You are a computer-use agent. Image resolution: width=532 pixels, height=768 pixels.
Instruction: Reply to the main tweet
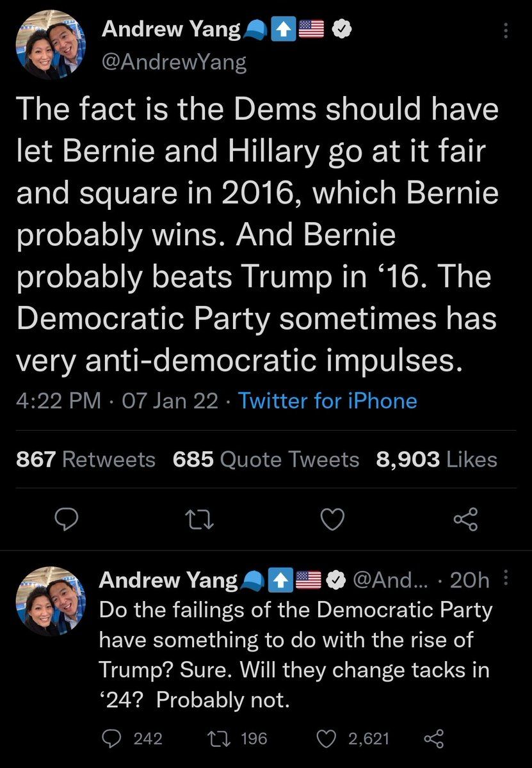tap(66, 520)
